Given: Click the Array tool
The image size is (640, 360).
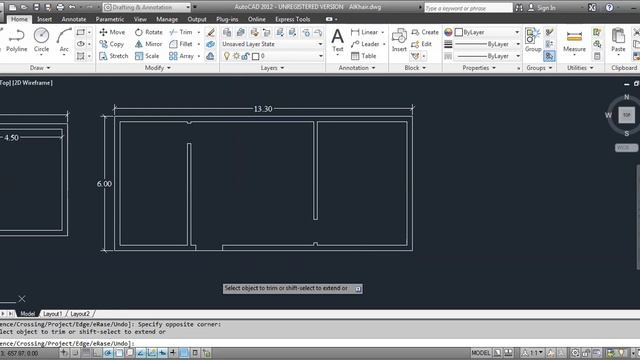Looking at the screenshot, I should click(182, 56).
